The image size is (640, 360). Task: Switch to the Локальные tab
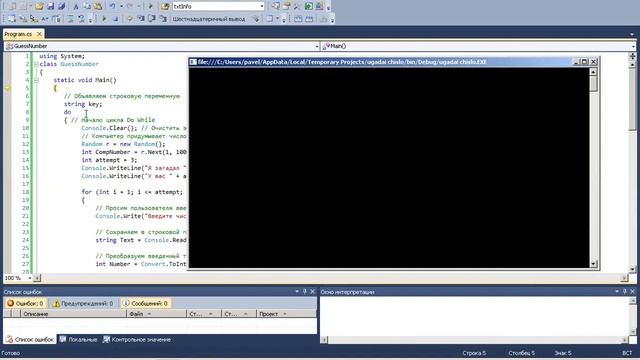coord(78,339)
